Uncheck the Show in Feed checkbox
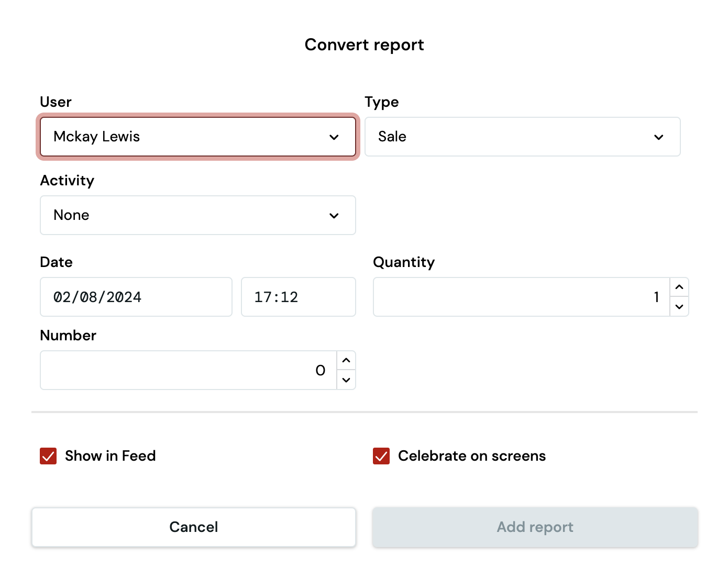 [48, 456]
